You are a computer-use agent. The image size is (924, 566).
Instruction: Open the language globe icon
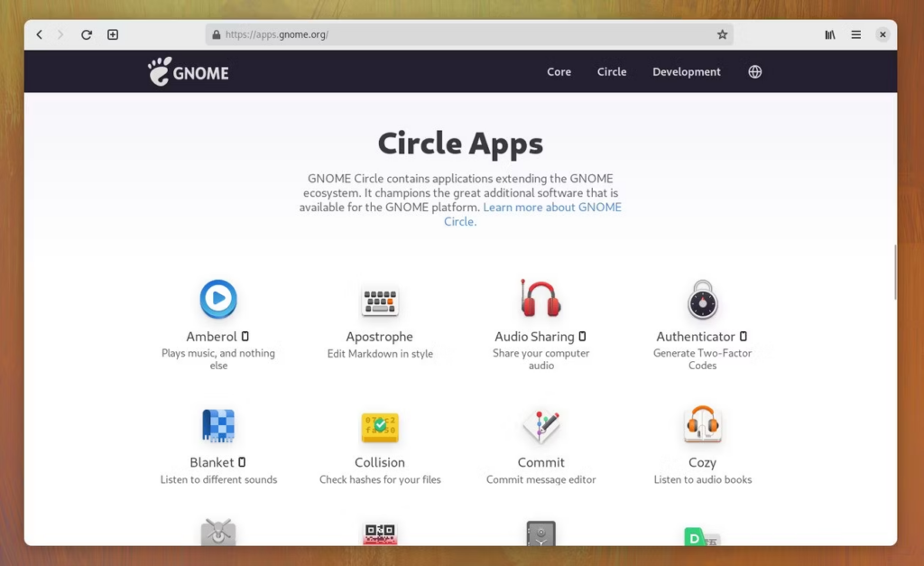pos(755,72)
